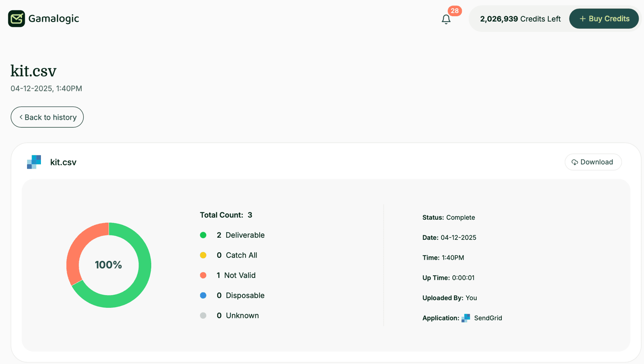Open Back to history

coord(47,117)
